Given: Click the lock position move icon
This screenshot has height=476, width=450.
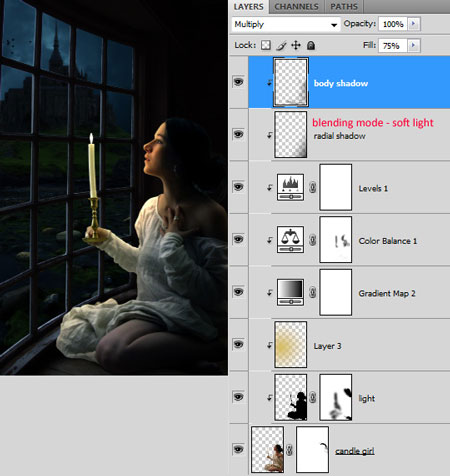Looking at the screenshot, I should coord(296,45).
